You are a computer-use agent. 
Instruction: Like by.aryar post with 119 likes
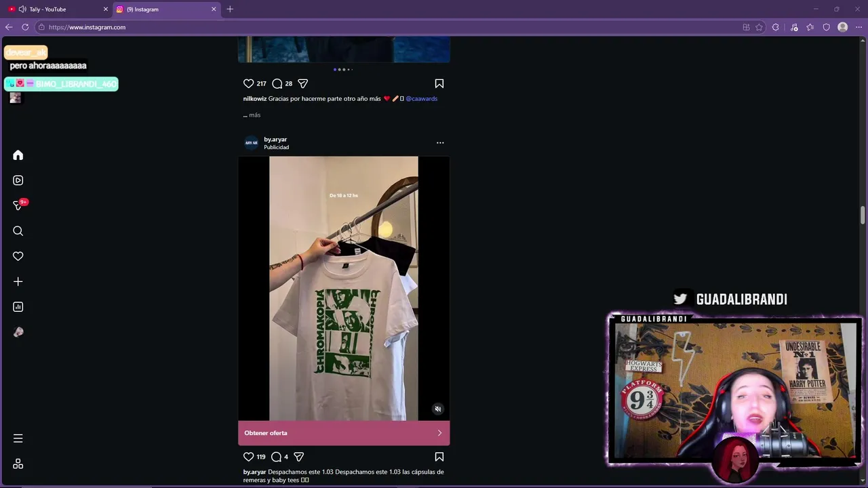coord(248,457)
